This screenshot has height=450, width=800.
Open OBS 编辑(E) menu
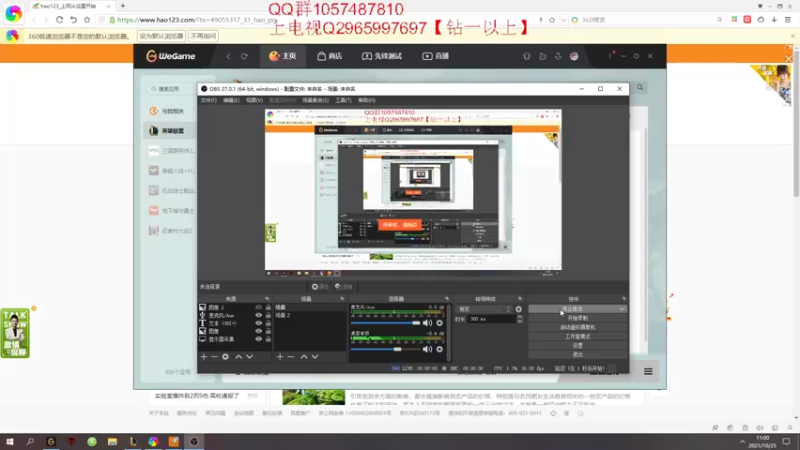pyautogui.click(x=231, y=100)
